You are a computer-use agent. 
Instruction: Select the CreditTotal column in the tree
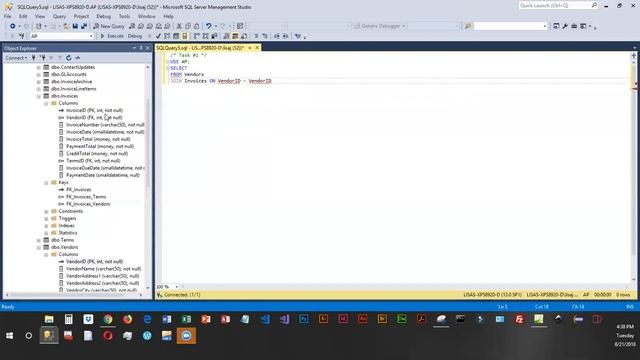pos(97,153)
